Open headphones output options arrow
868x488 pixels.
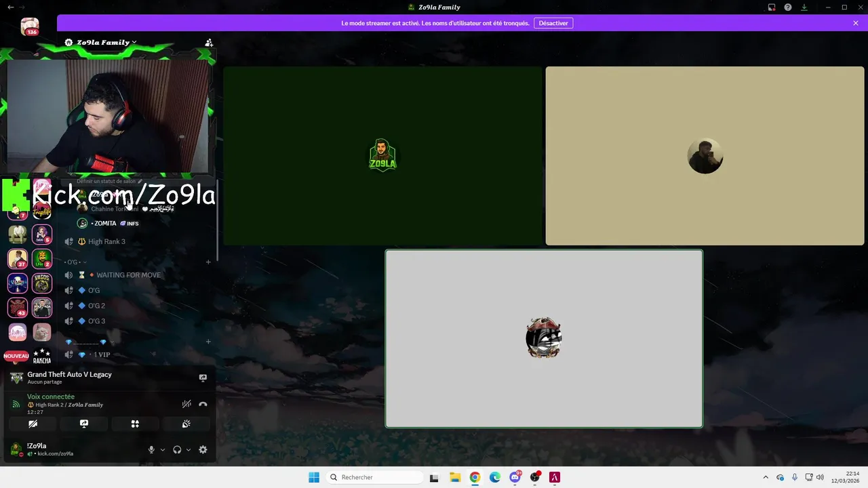tap(188, 449)
